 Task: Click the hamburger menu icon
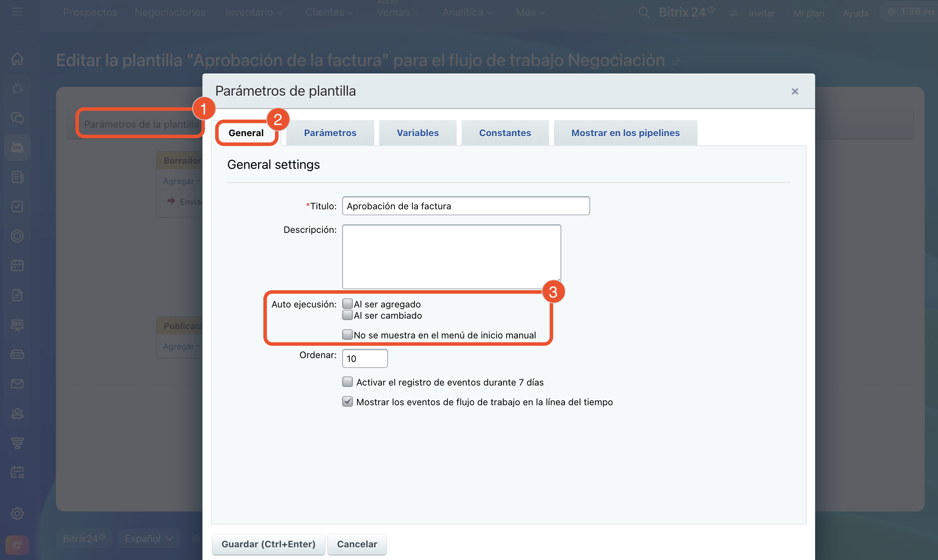(x=17, y=12)
